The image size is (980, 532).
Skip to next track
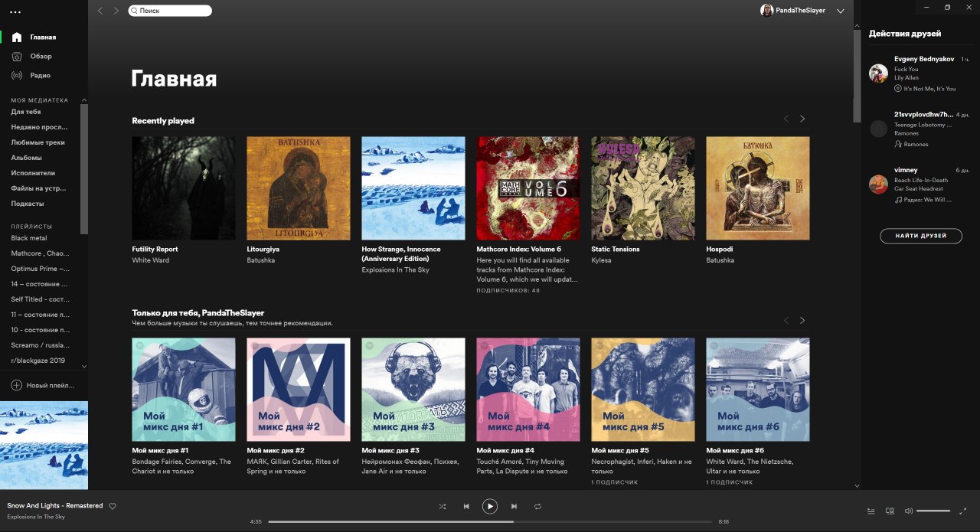coord(514,507)
